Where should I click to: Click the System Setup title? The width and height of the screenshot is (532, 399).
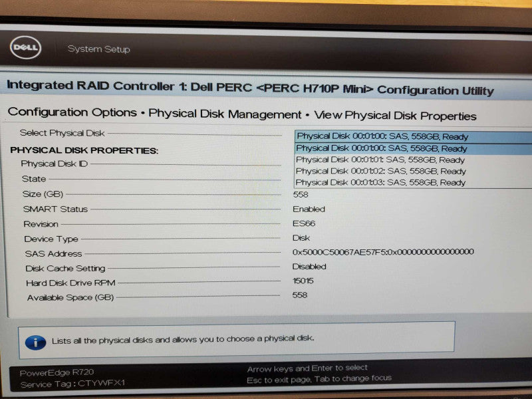[x=98, y=49]
